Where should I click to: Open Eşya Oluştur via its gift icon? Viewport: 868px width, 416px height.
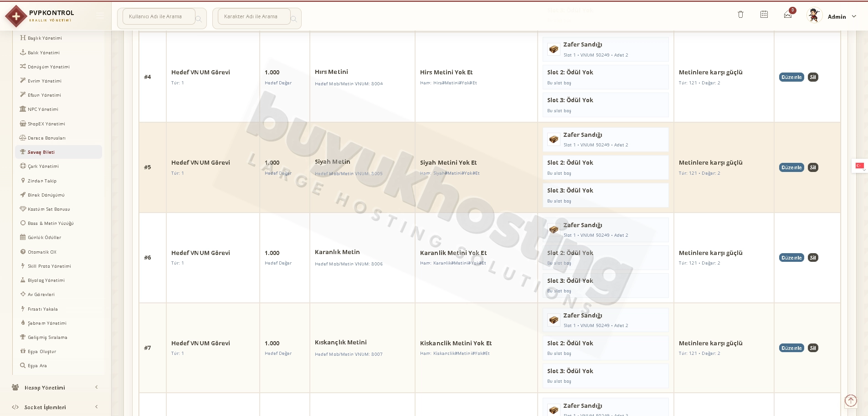point(23,351)
